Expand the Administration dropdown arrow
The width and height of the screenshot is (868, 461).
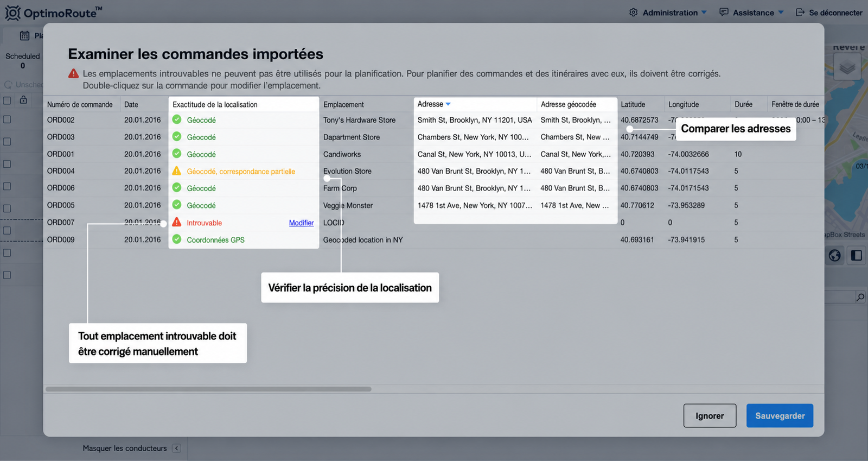(x=704, y=12)
